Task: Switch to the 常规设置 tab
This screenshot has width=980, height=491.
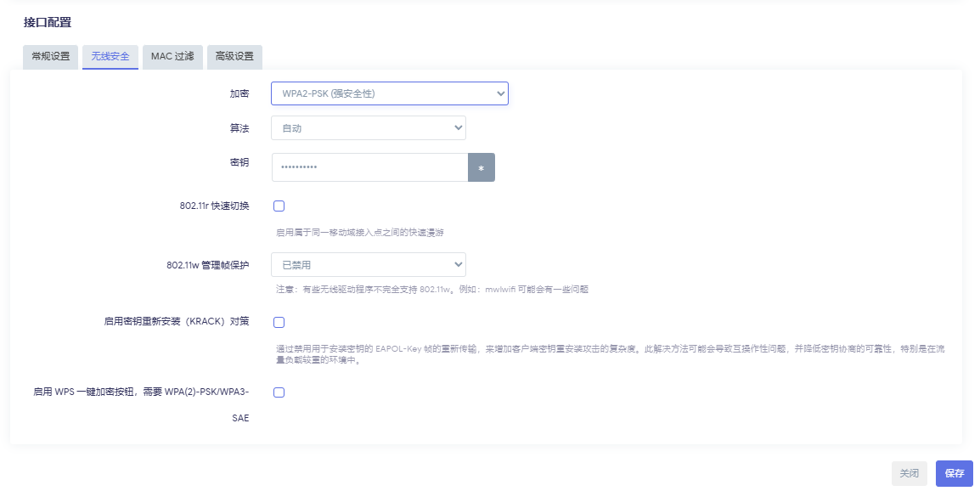Action: click(x=51, y=57)
